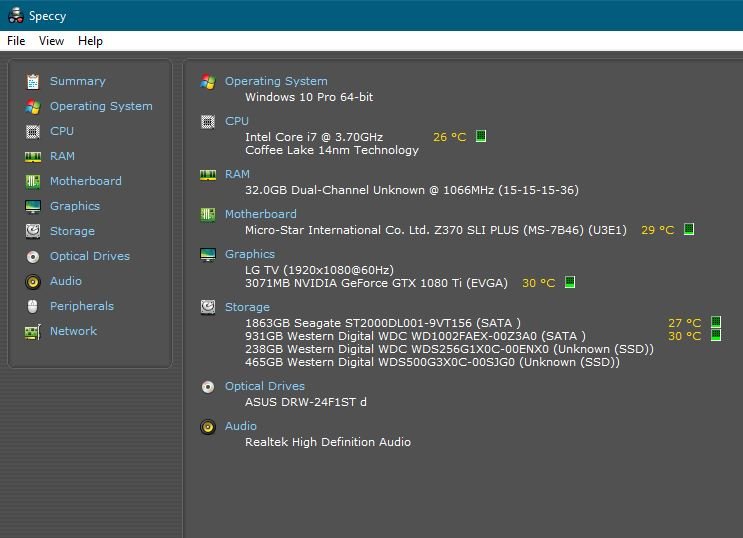Click the Peripherals mouse icon in sidebar
Screen dimensions: 743x538
(x=33, y=307)
